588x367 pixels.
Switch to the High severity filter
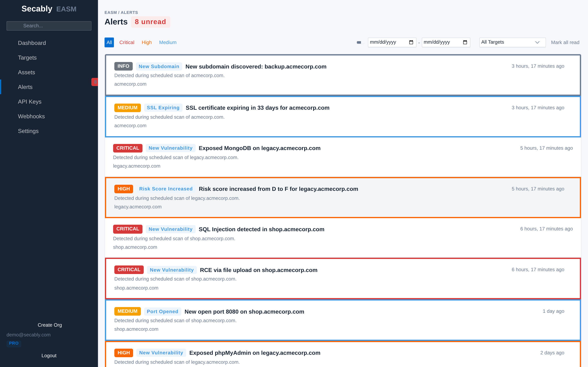pyautogui.click(x=147, y=42)
